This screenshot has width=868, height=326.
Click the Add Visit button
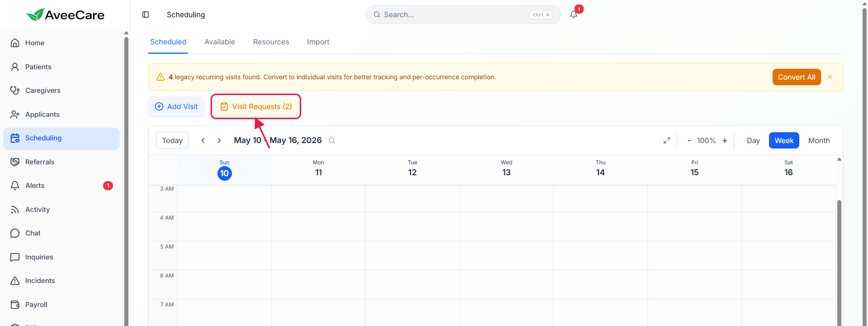pos(176,106)
